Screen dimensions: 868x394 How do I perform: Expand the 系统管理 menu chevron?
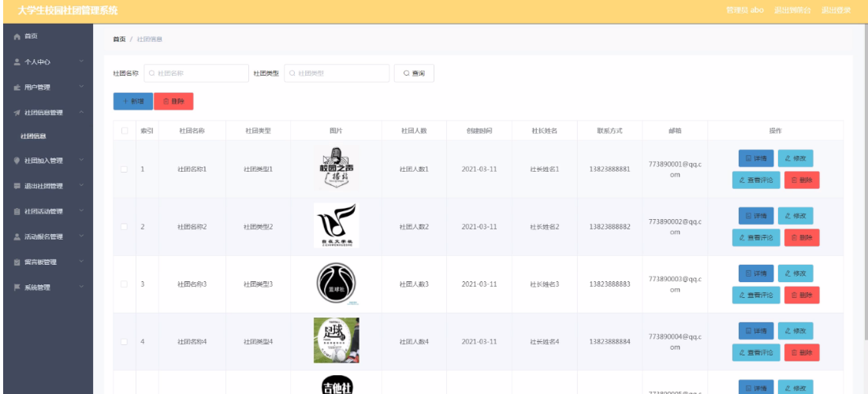tap(81, 287)
